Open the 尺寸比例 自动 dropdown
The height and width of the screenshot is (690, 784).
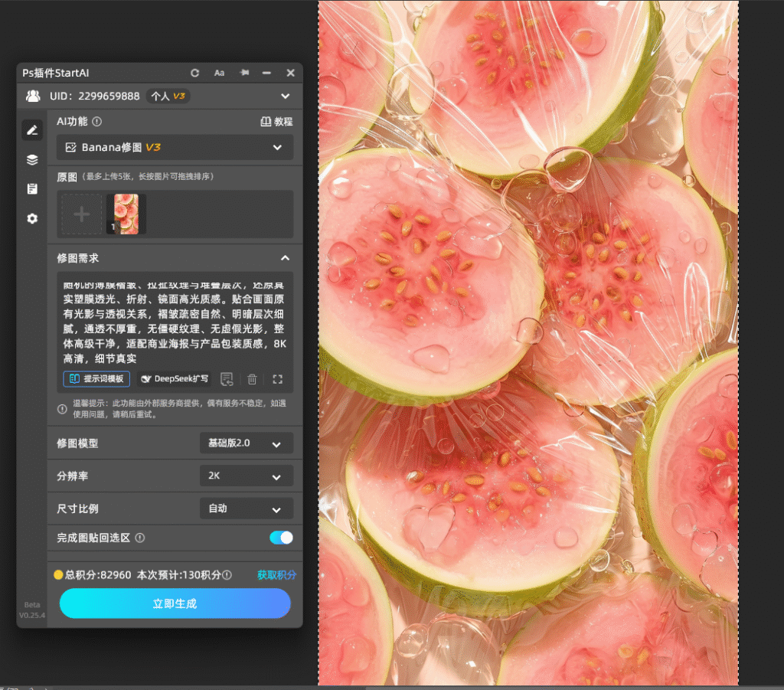point(246,509)
